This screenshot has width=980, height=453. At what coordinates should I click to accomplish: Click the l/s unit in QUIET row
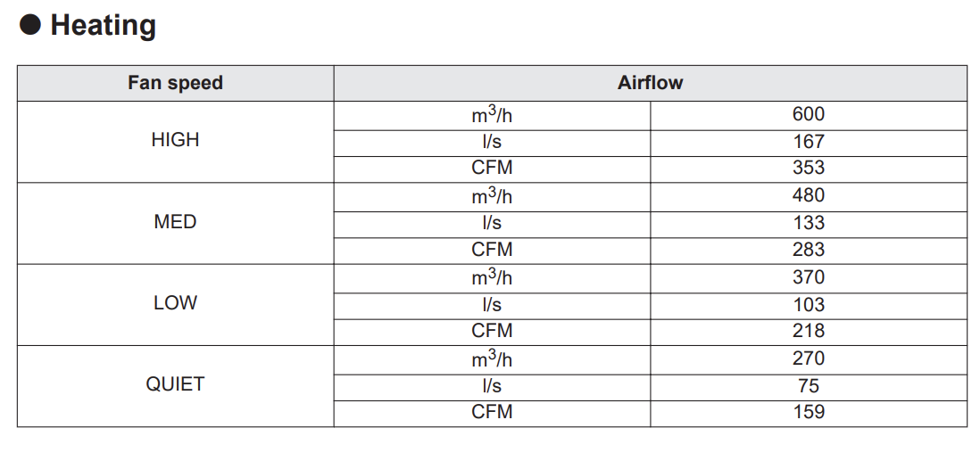(x=492, y=386)
